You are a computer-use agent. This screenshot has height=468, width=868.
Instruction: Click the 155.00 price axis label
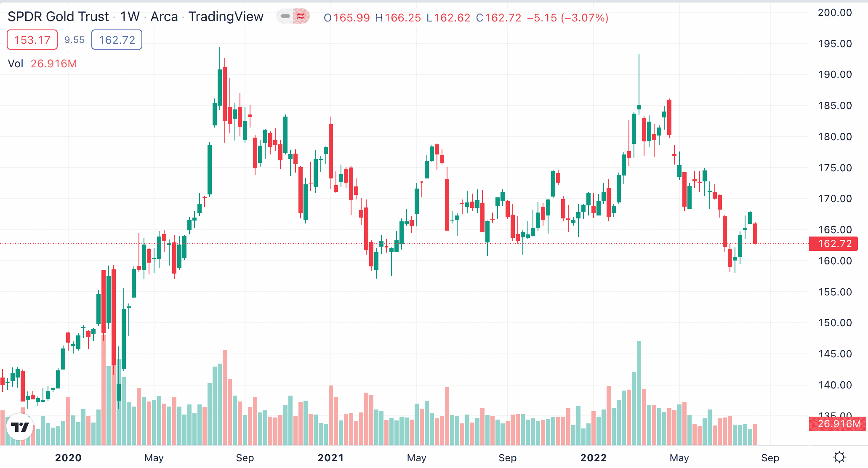click(835, 292)
